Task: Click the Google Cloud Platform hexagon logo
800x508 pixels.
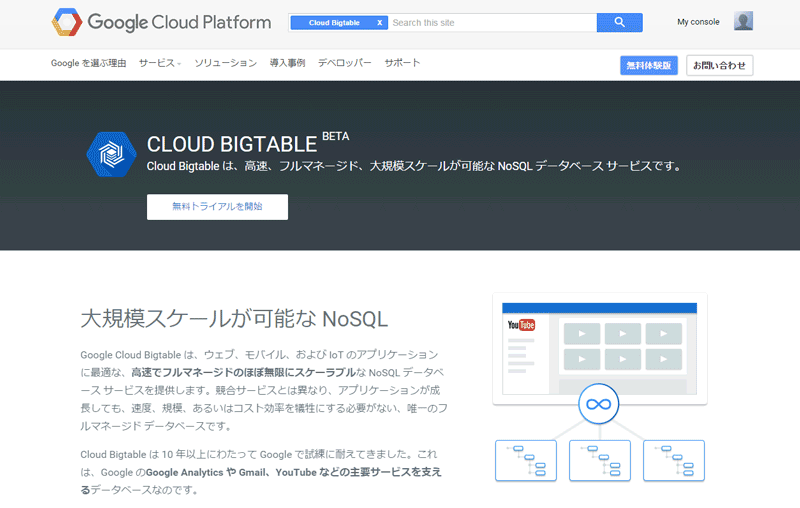Action: (x=67, y=22)
